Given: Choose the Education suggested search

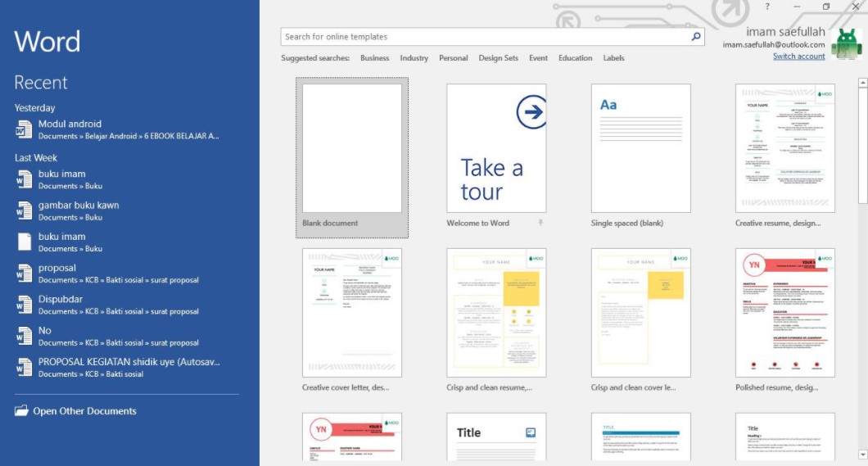Looking at the screenshot, I should 575,57.
